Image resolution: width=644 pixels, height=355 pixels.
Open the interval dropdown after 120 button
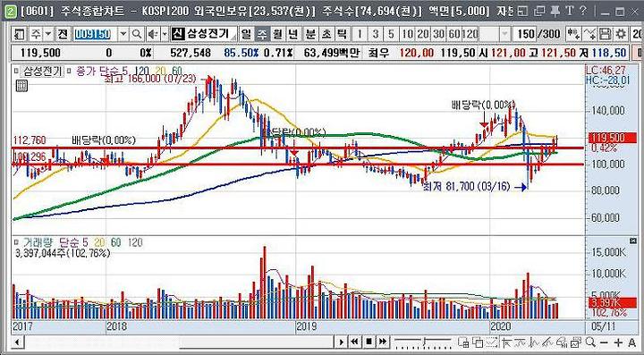click(x=505, y=34)
